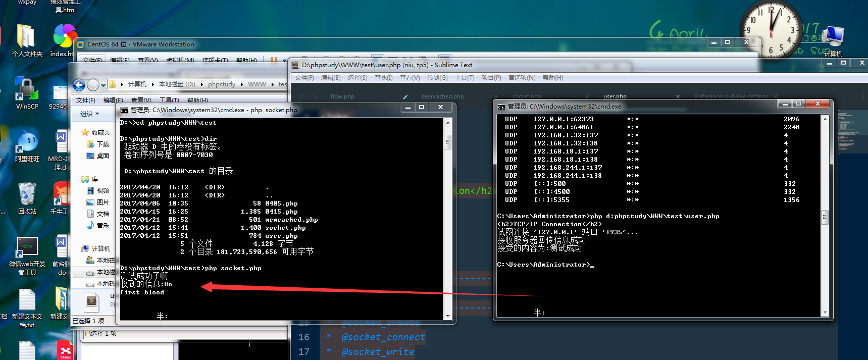Click the Explorer forward navigation arrow
The image size is (868, 360).
click(x=93, y=85)
